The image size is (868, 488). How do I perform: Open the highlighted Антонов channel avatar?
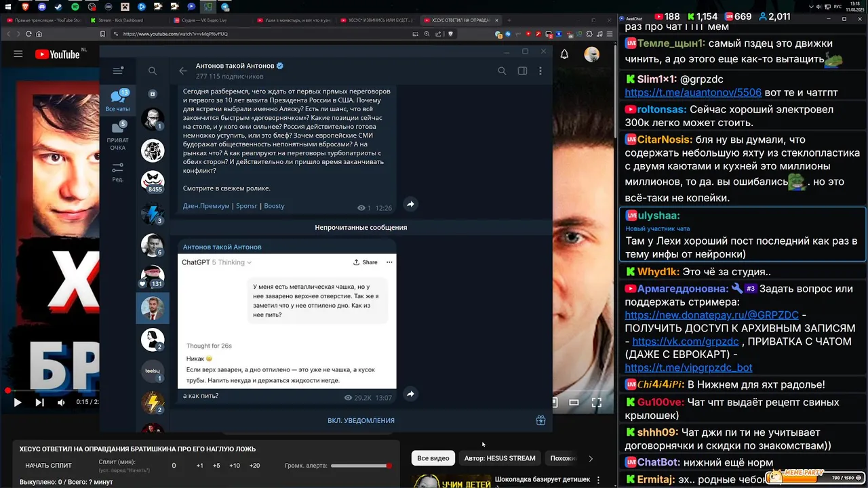click(153, 308)
